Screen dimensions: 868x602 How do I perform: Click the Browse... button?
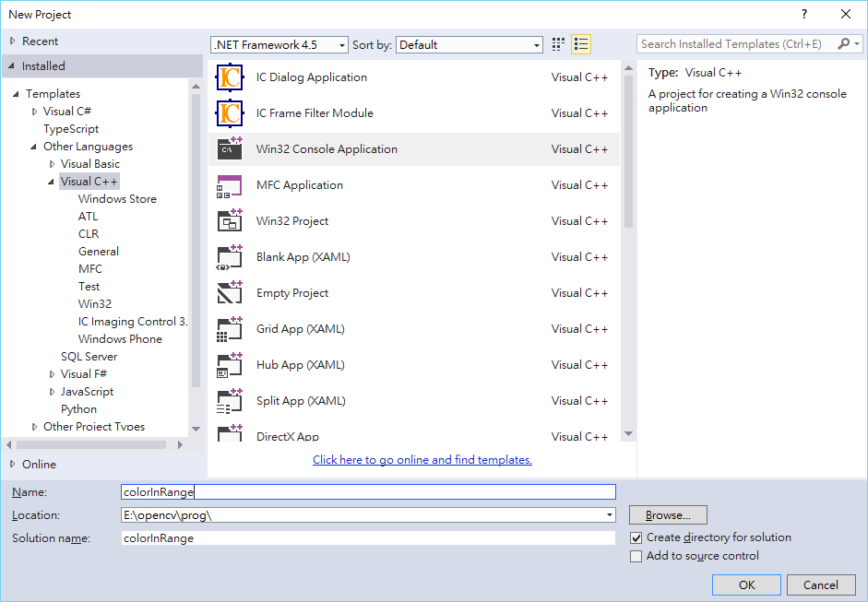(x=668, y=515)
